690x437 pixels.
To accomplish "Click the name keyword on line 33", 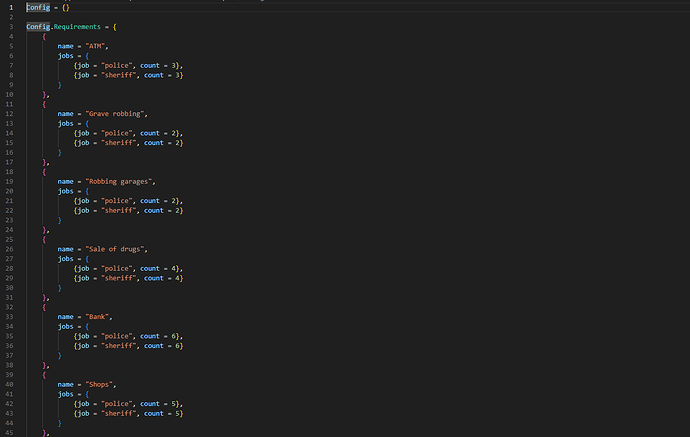I will (x=66, y=317).
